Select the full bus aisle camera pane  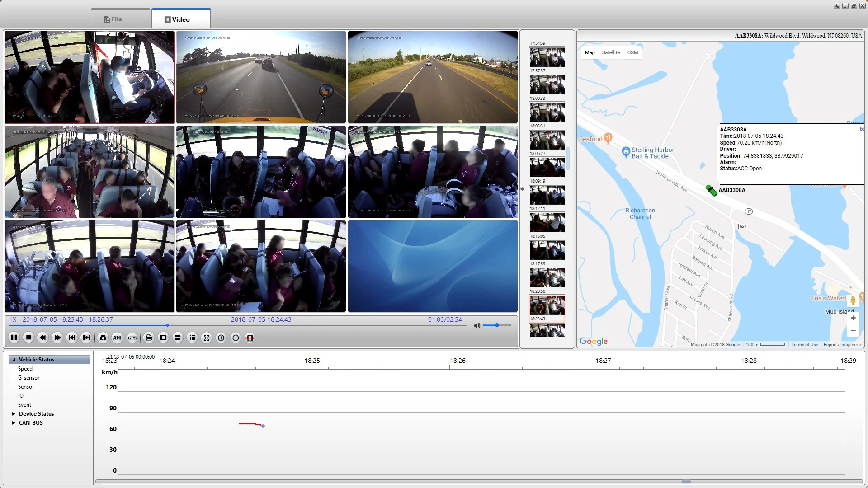pyautogui.click(x=90, y=172)
